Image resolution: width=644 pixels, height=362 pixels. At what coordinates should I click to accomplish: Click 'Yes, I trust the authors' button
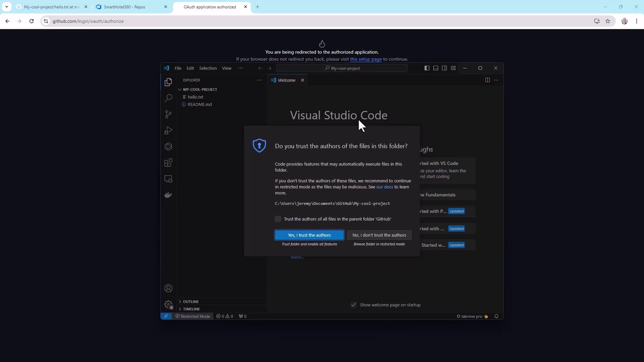pos(309,235)
